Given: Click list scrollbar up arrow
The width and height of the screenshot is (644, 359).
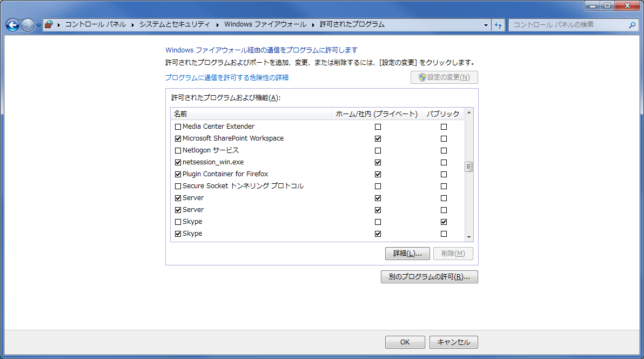Looking at the screenshot, I should (x=468, y=112).
